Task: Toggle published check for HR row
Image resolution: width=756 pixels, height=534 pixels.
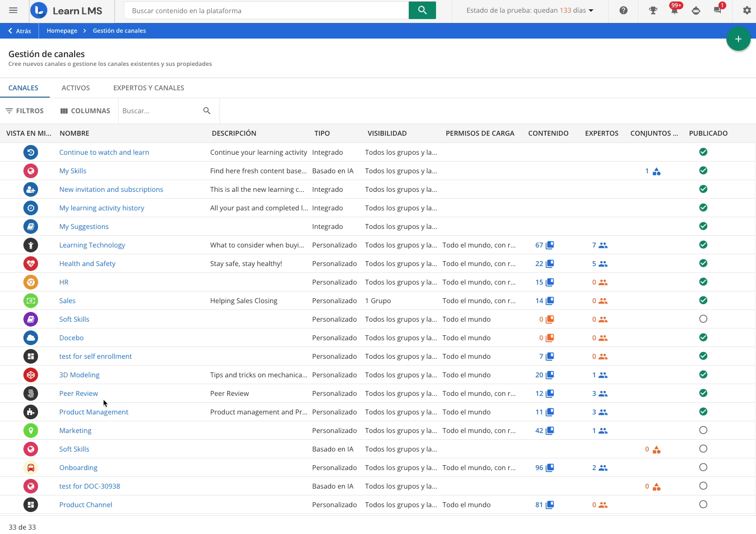Action: point(703,282)
